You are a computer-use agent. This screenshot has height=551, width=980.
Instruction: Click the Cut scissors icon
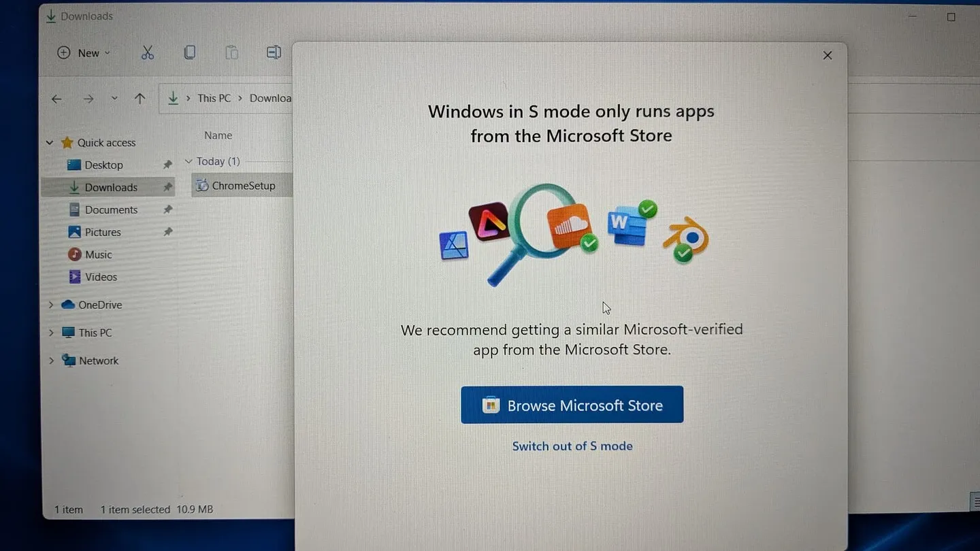point(148,52)
